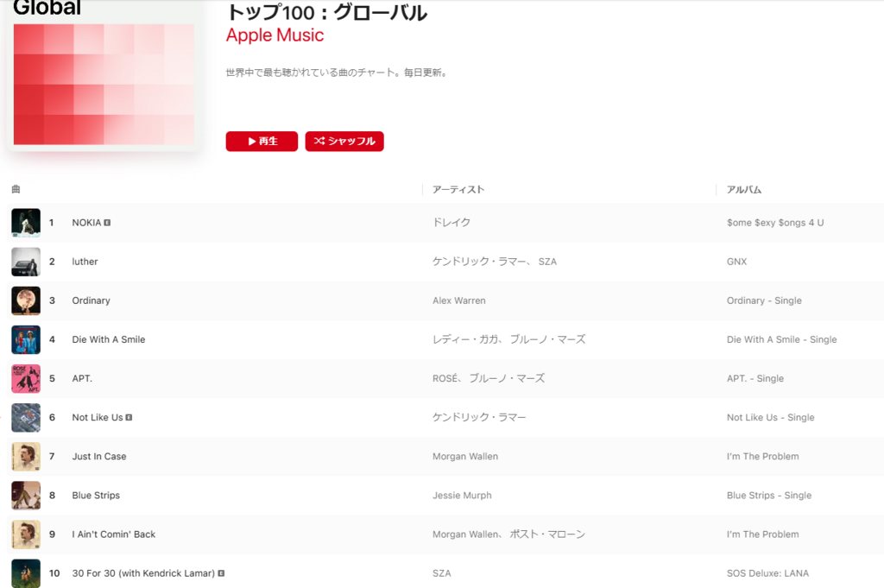Click the アーティスト column header
The image size is (884, 588).
coord(458,189)
